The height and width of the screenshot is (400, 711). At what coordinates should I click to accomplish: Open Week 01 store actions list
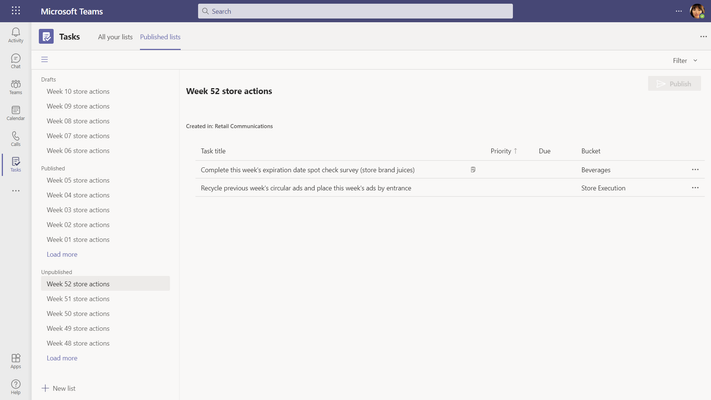pos(78,239)
